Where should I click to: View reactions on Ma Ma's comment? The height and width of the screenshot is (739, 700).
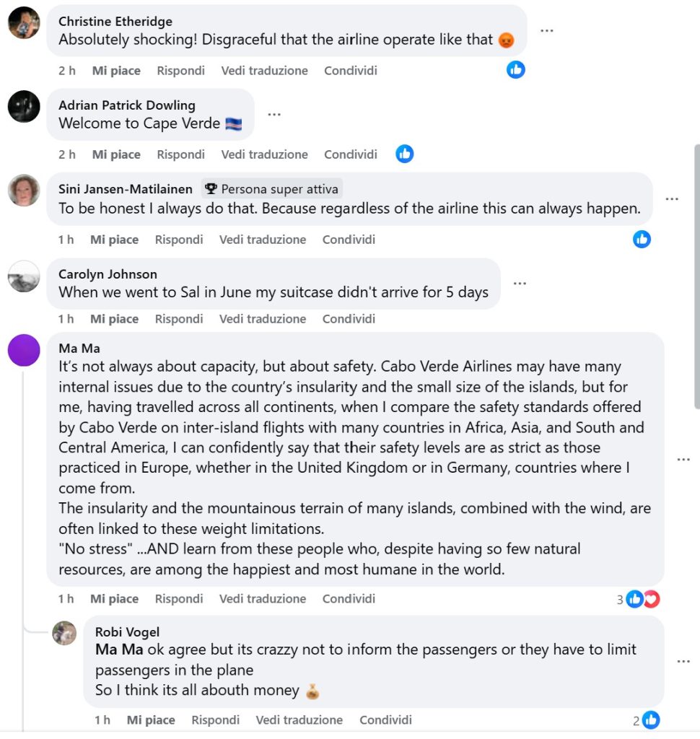coord(642,599)
